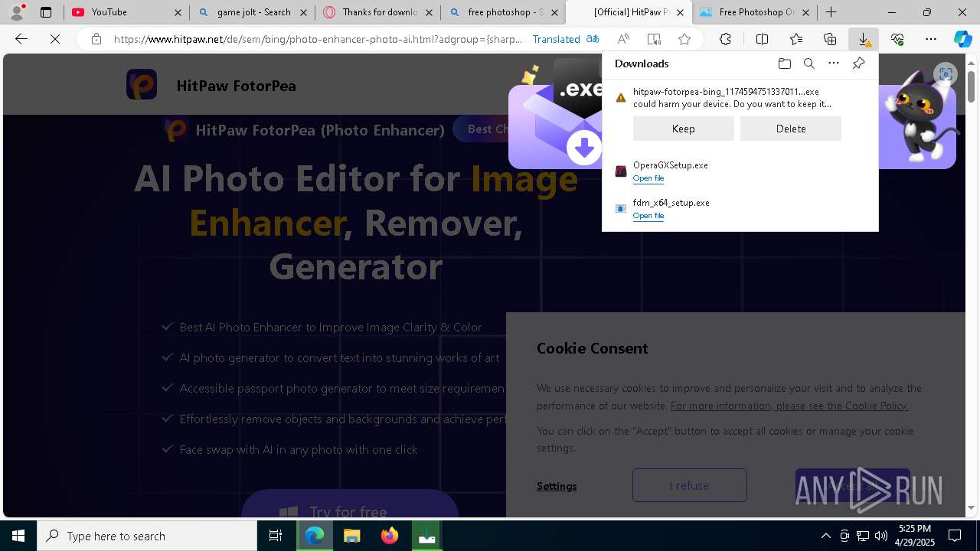This screenshot has width=980, height=551.
Task: Launch the Copilot sidebar
Action: (962, 39)
